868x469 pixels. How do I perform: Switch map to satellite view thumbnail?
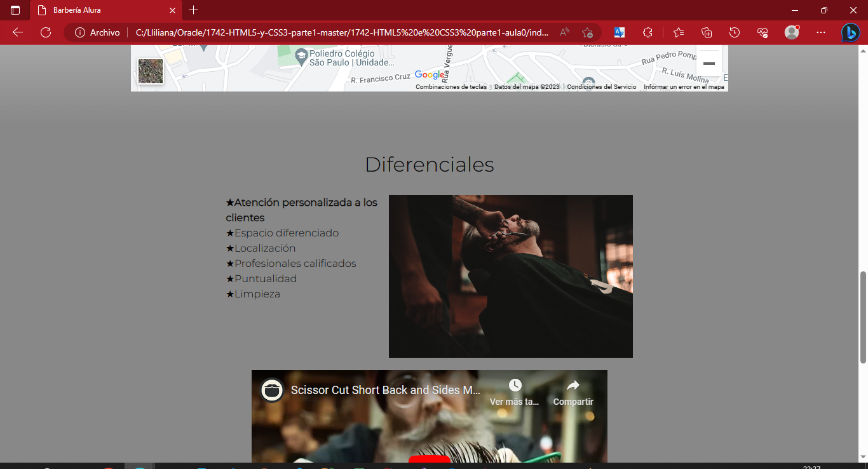pyautogui.click(x=151, y=71)
